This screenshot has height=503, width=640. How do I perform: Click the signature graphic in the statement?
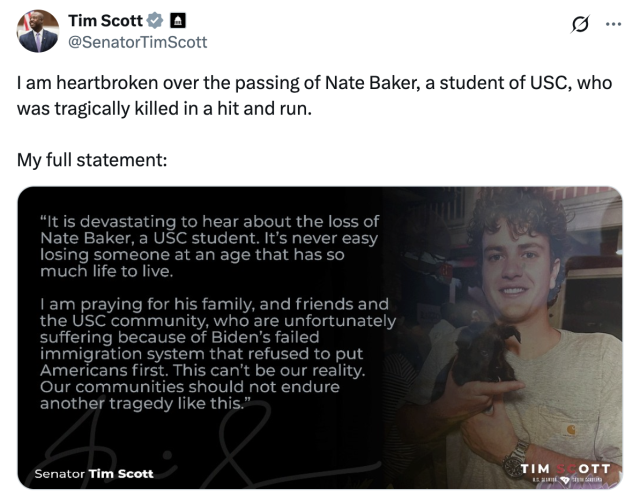click(x=204, y=443)
